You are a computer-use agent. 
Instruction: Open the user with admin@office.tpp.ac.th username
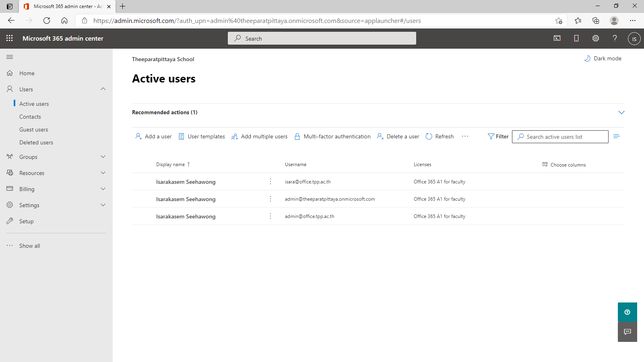[x=186, y=216]
